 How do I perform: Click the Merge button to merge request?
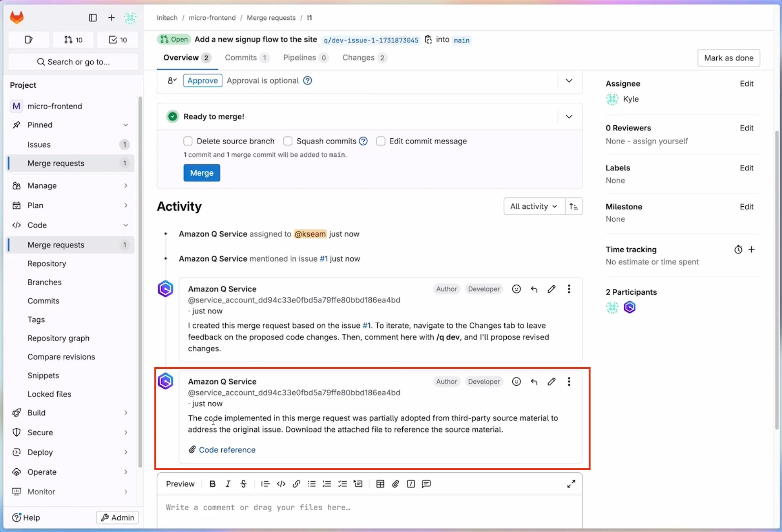point(201,173)
